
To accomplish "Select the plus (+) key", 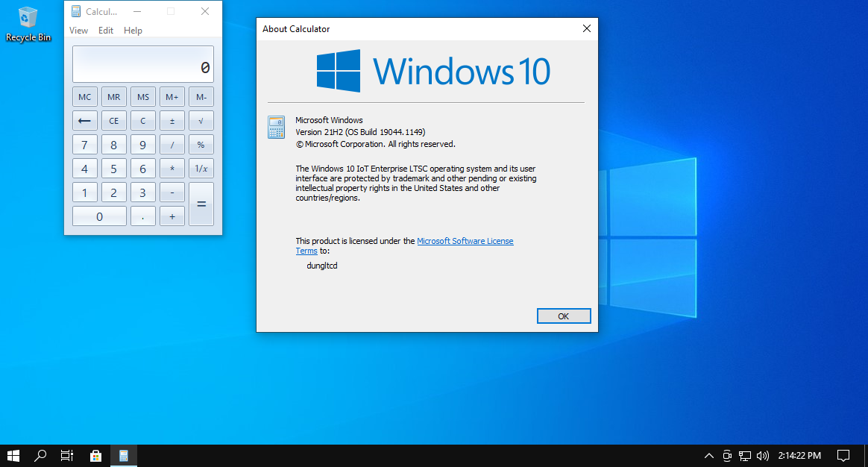I will [172, 216].
